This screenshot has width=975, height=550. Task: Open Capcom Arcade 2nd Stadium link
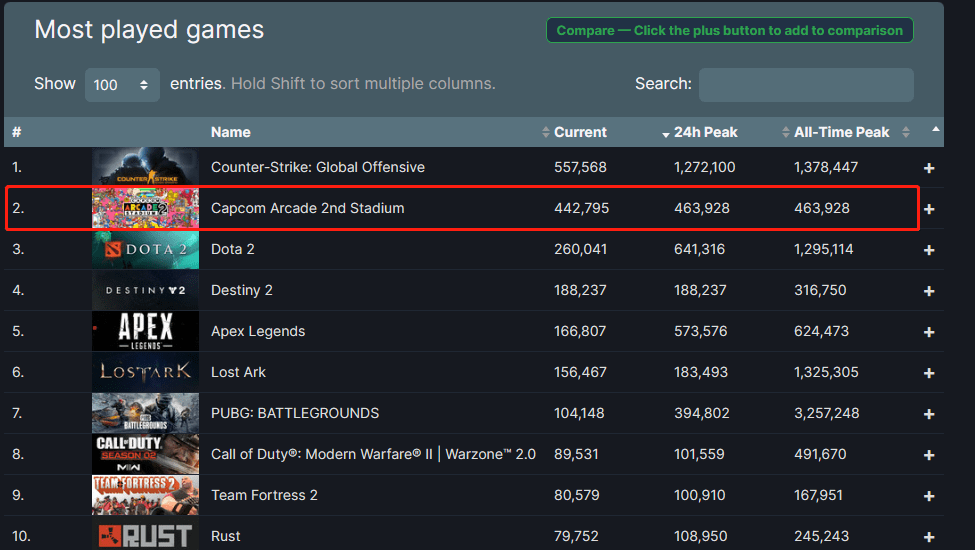308,208
